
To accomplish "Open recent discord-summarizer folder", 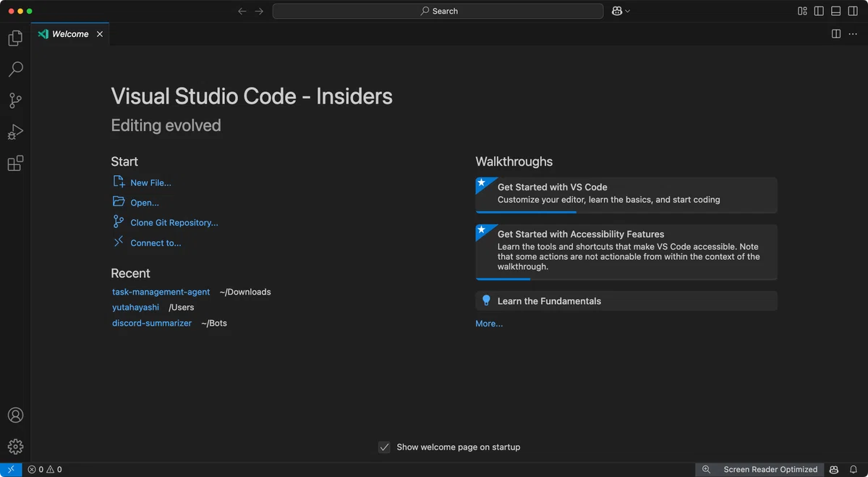I will click(152, 323).
